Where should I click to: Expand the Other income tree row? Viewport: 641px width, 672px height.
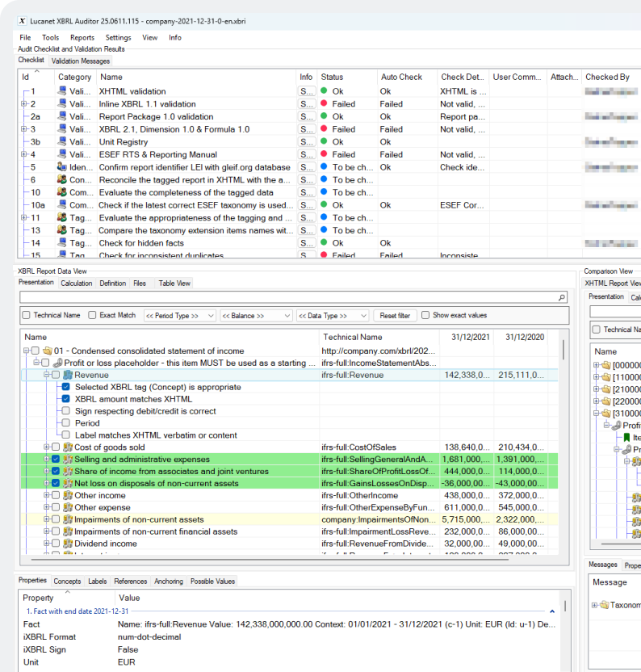click(x=46, y=496)
